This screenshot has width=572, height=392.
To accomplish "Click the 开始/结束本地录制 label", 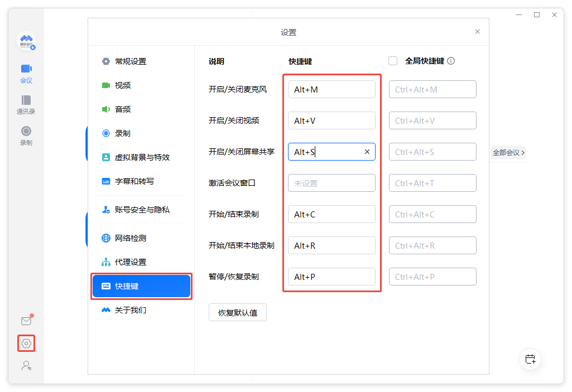I will (242, 245).
